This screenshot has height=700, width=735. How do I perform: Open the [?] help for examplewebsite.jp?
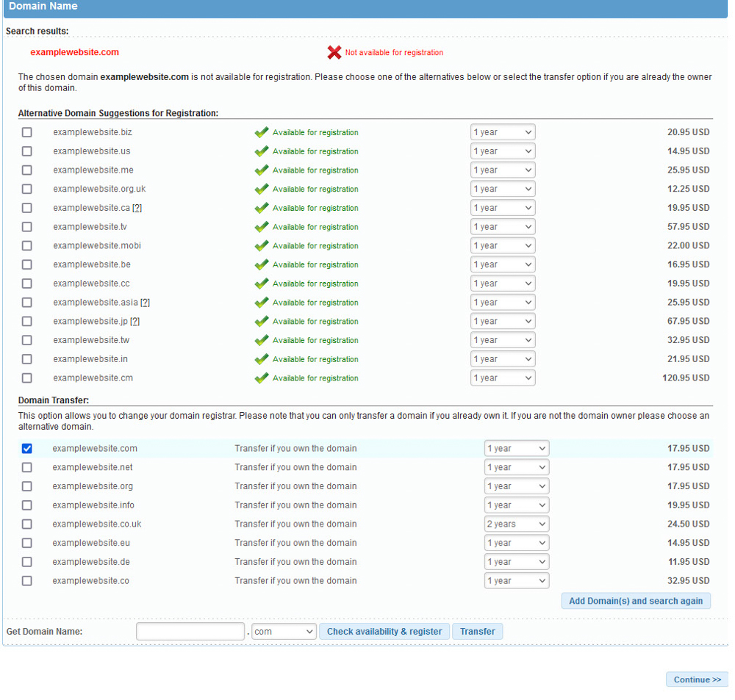(x=135, y=322)
